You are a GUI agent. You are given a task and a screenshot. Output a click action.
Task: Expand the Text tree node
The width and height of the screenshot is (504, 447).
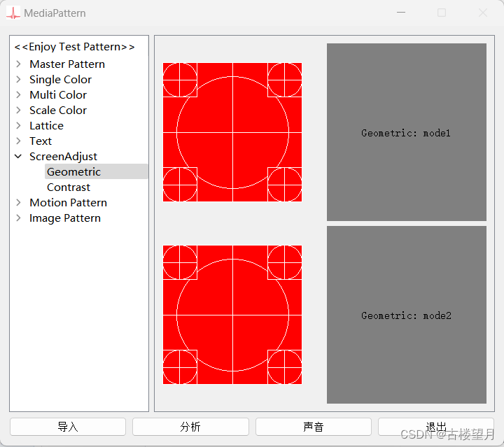pyautogui.click(x=19, y=141)
